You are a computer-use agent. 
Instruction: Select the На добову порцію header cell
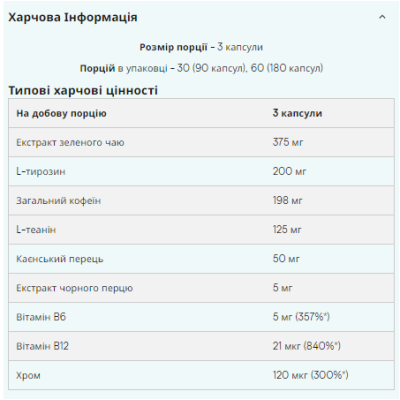61,113
